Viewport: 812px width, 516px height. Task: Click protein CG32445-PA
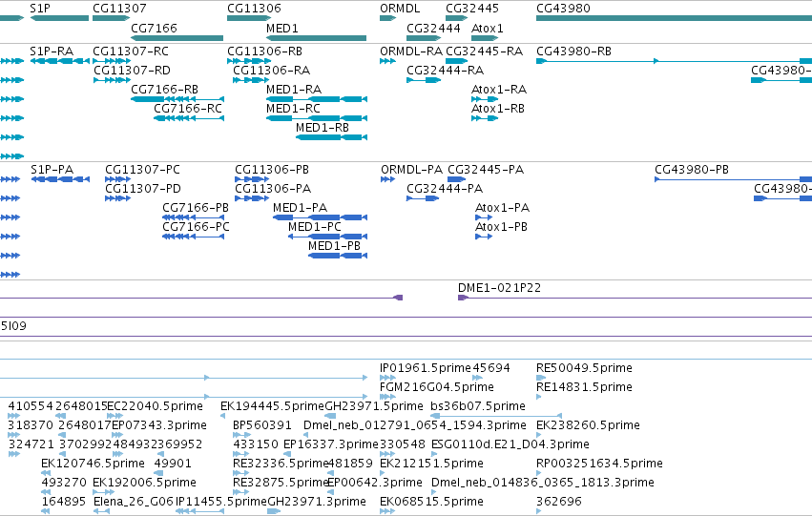pos(486,170)
